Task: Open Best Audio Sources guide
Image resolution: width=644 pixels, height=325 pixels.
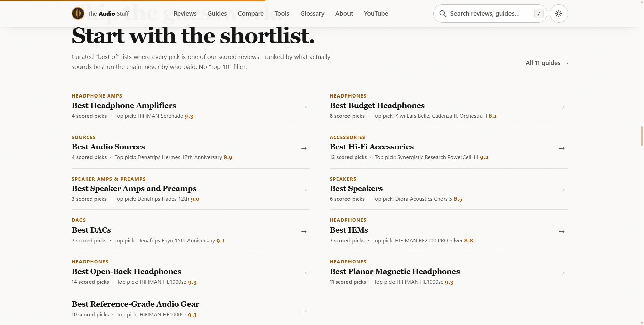Action: tap(108, 147)
